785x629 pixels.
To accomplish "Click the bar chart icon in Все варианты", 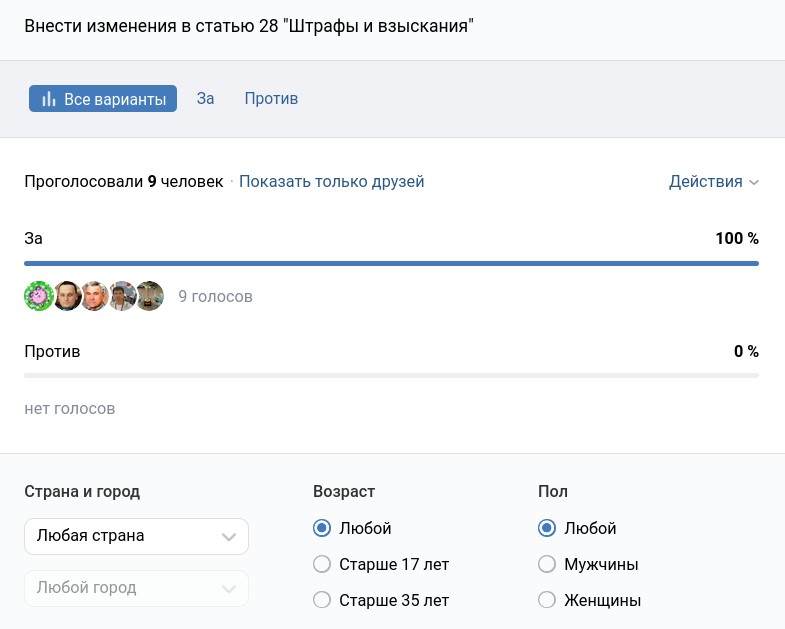I will point(48,99).
